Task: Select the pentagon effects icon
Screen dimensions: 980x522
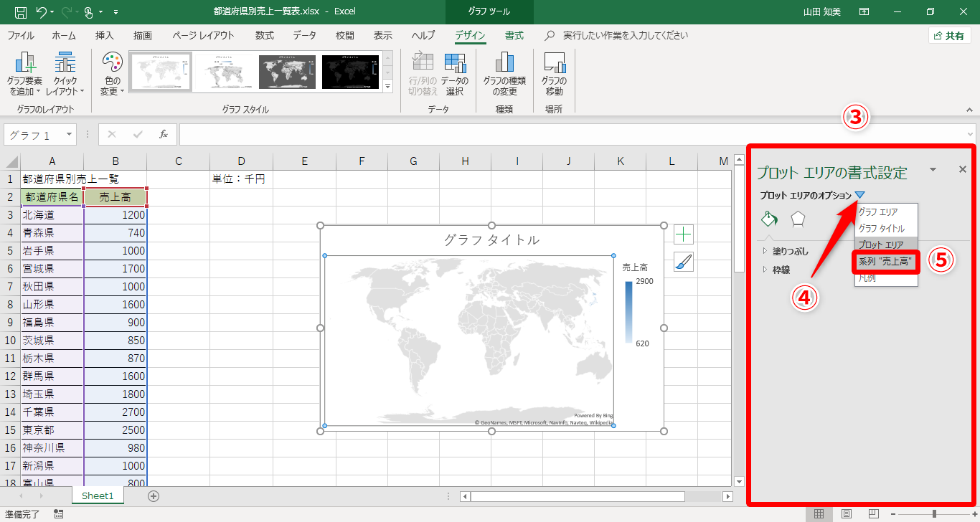Action: [x=798, y=219]
